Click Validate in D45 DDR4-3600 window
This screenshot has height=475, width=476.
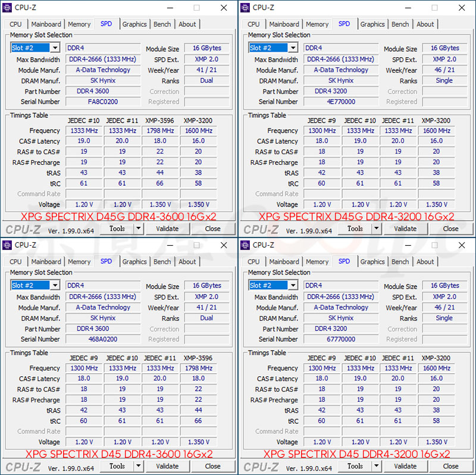click(168, 466)
